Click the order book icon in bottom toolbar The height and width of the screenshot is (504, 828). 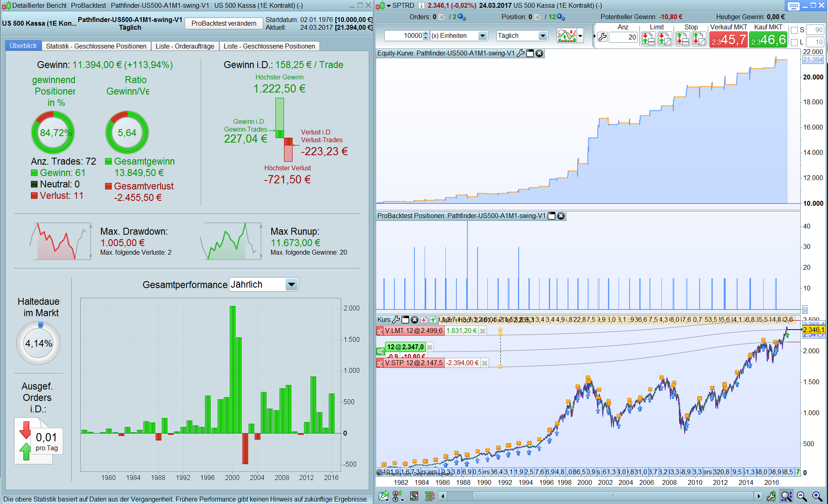coord(429,496)
